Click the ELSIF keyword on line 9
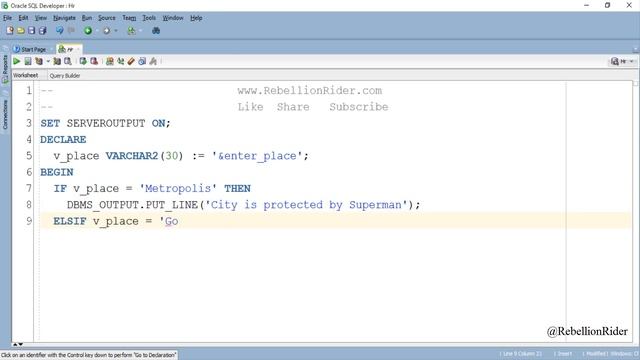 click(x=70, y=221)
